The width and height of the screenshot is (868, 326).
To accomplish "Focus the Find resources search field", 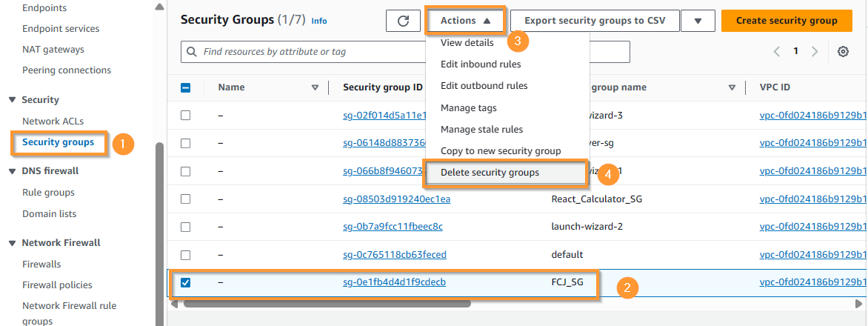I will tap(310, 52).
